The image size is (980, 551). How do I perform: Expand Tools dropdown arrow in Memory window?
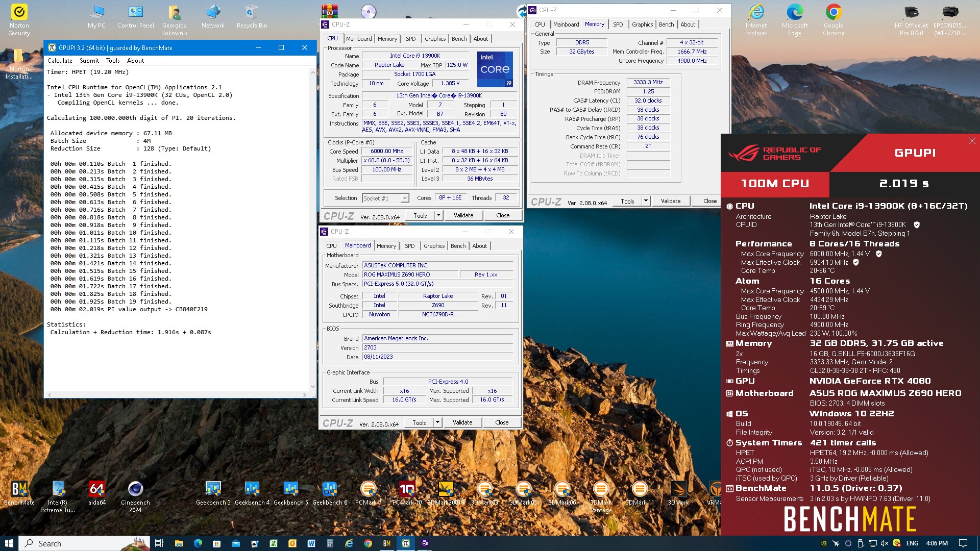pyautogui.click(x=646, y=201)
